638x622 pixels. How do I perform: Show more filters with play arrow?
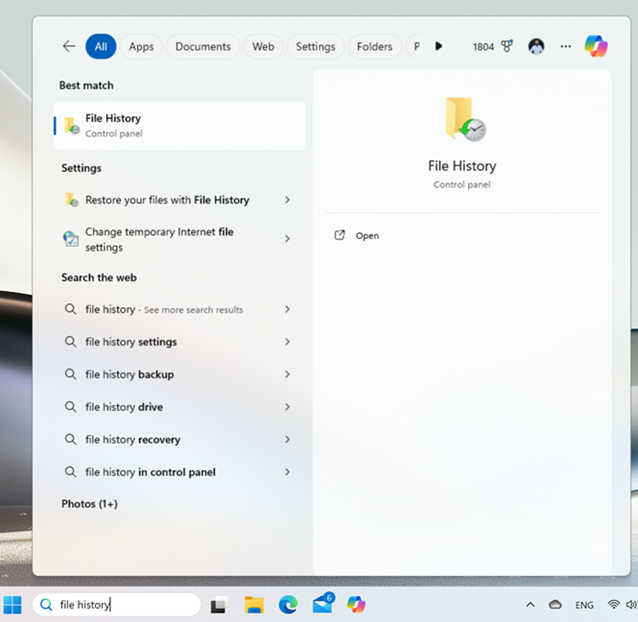(x=438, y=46)
